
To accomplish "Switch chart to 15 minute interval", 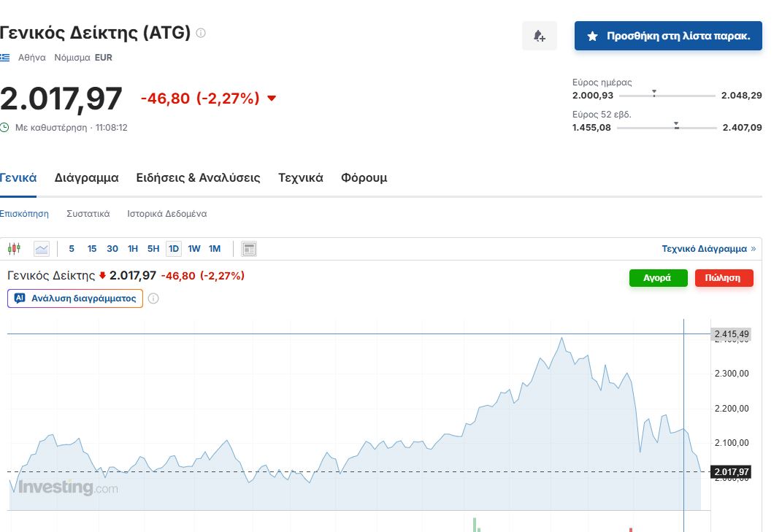I will pos(92,249).
